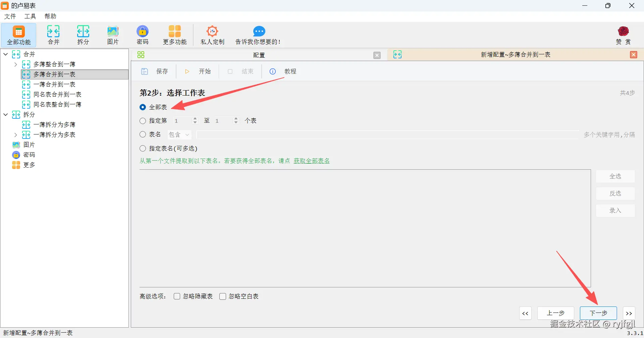Click the 配置 tab grid icon
This screenshot has height=338, width=644.
(x=141, y=55)
